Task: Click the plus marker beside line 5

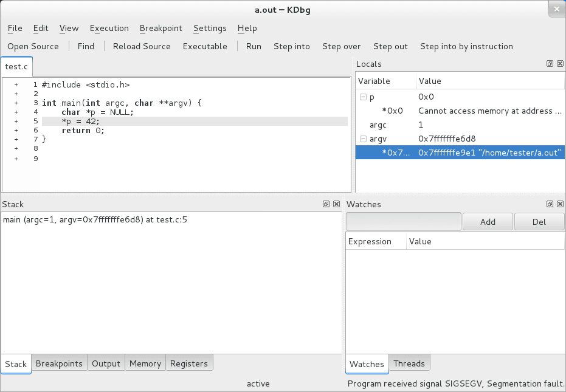Action: coord(16,121)
